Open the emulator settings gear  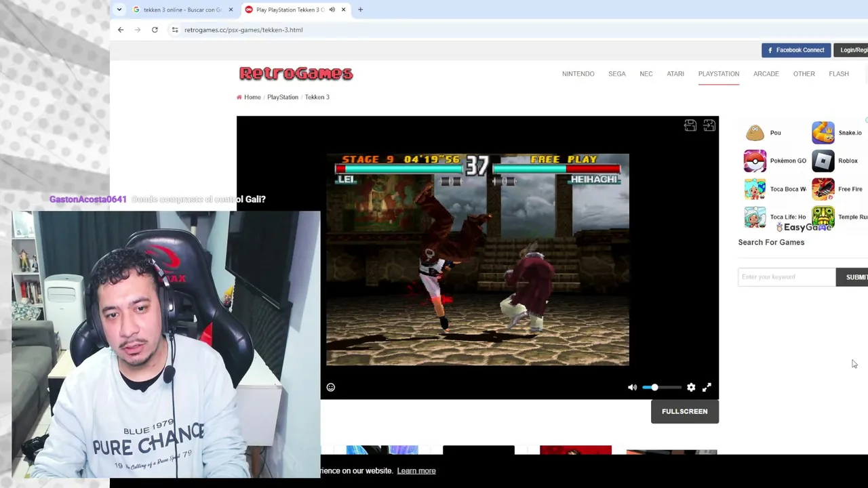(x=691, y=387)
